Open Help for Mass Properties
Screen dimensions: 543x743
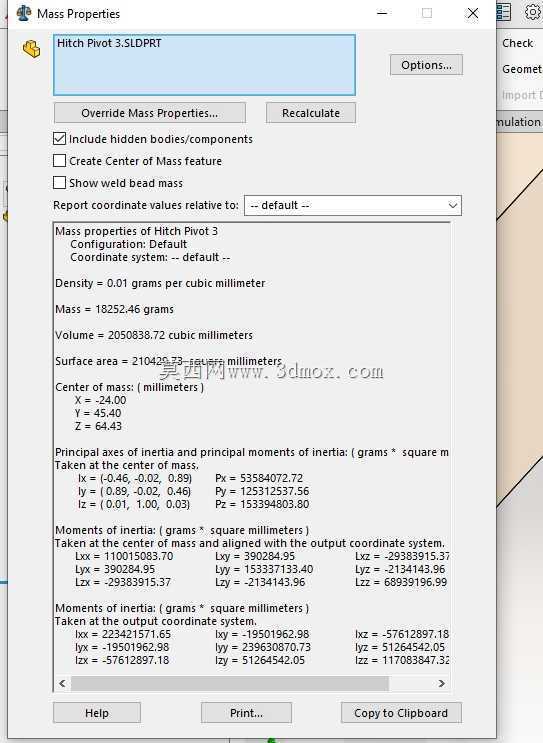point(97,713)
